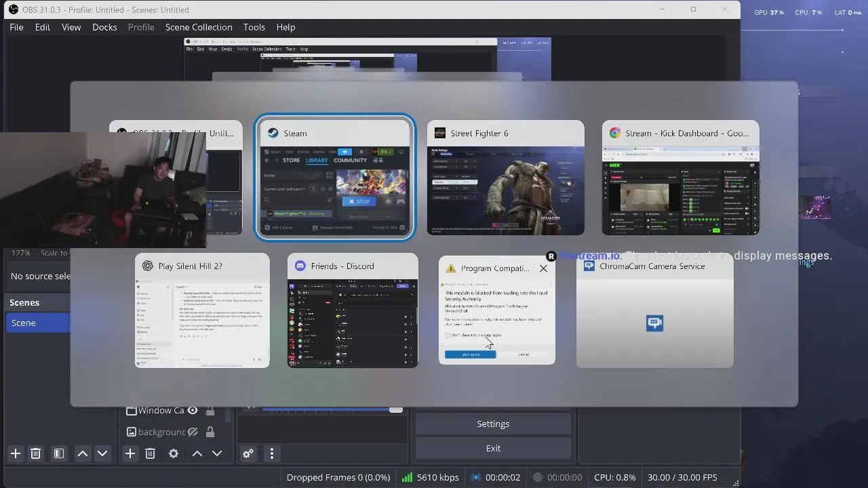The image size is (868, 488).
Task: Add a new source with the plus icon
Action: [x=130, y=453]
